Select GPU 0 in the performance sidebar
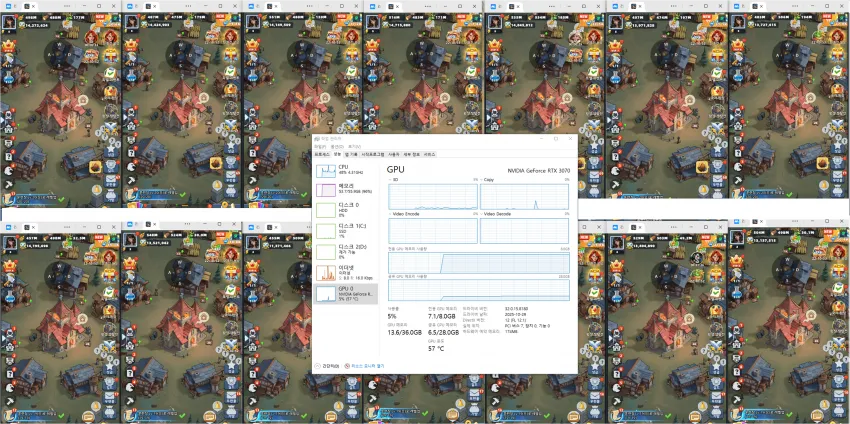This screenshot has width=850, height=424. click(346, 293)
